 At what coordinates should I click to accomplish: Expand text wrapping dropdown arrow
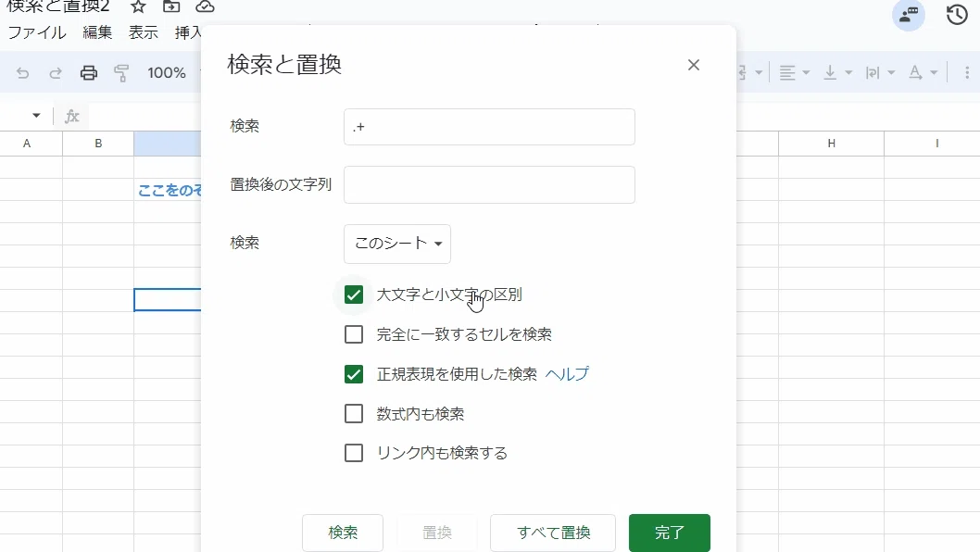click(x=891, y=73)
